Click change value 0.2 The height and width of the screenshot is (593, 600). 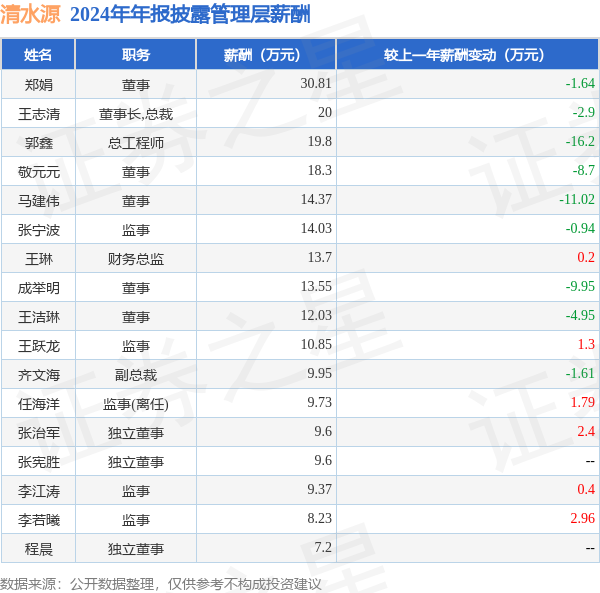[x=586, y=257]
